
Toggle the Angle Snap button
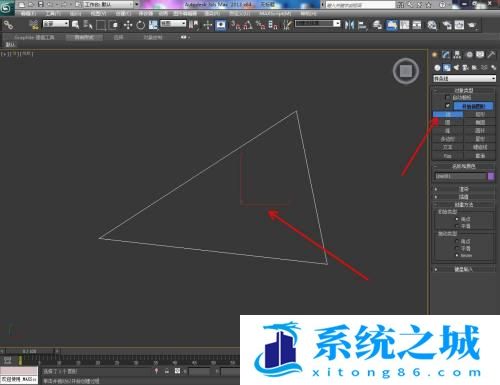[x=248, y=25]
